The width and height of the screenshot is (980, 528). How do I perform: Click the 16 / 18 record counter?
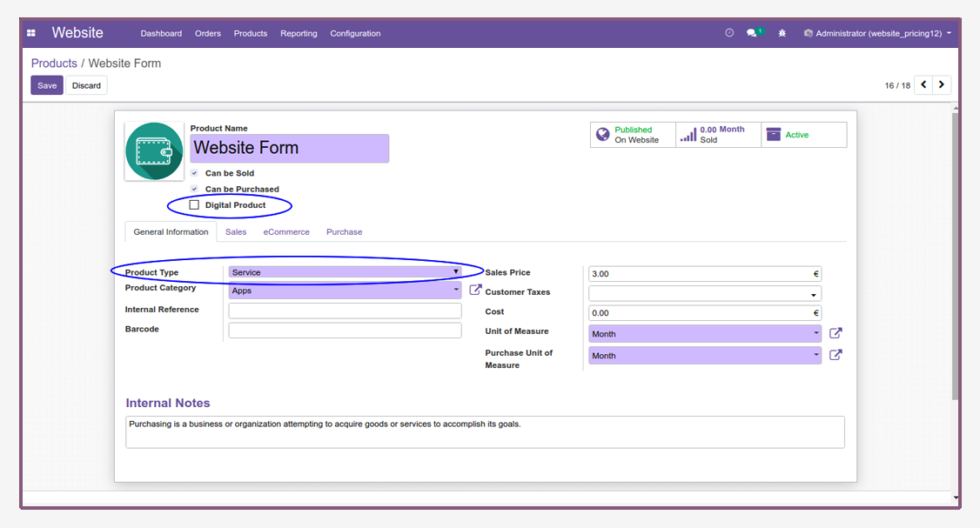897,85
